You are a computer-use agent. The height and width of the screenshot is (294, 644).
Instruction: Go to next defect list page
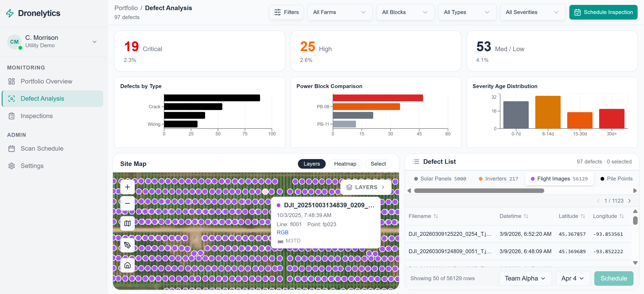[629, 201]
